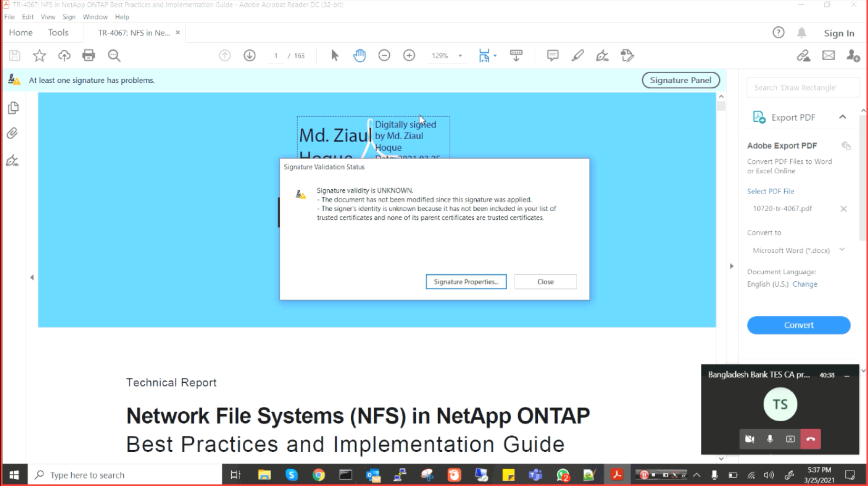The image size is (868, 486).
Task: Click the blue Convert button
Action: [x=798, y=325]
